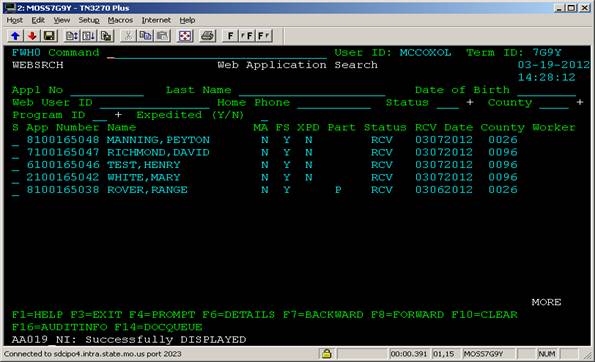Click the plus prompt marker beside Program ID
Screen dimensions: 595x362
tap(118, 115)
